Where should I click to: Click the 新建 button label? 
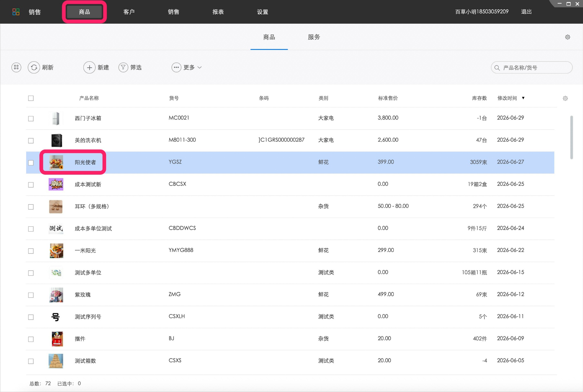pos(103,67)
